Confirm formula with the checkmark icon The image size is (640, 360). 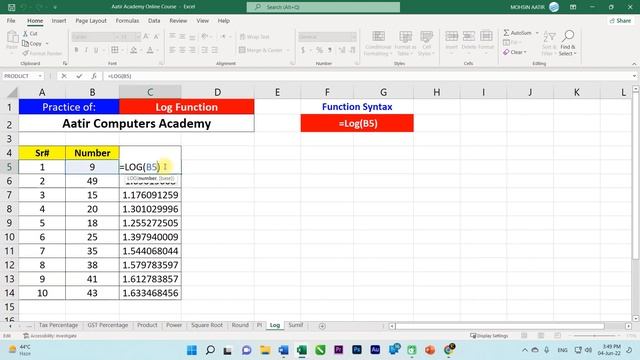click(x=79, y=76)
